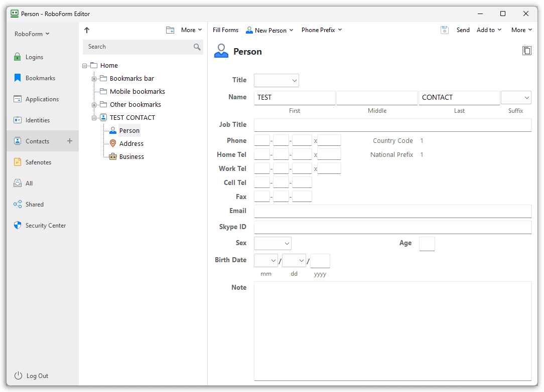544x392 pixels.
Task: Show All items via the inbox icon
Action: coord(18,183)
